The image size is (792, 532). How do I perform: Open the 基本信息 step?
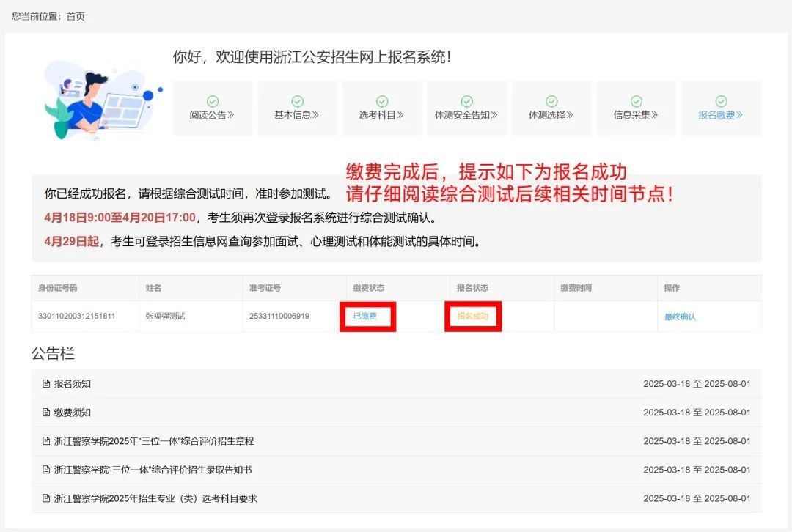(x=297, y=108)
